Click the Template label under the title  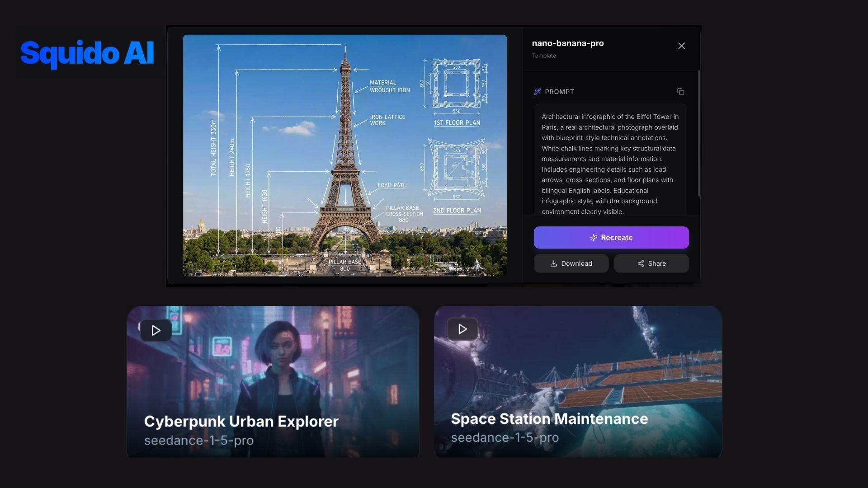coord(544,56)
